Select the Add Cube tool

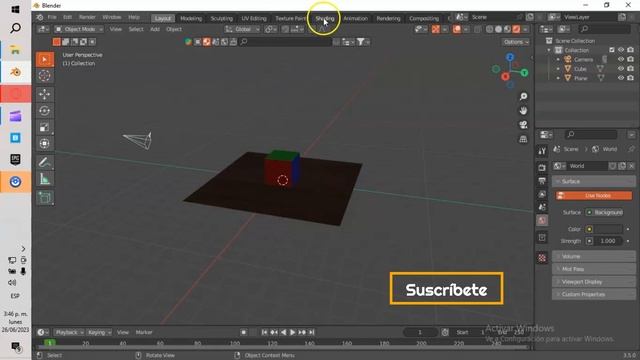tap(44, 198)
